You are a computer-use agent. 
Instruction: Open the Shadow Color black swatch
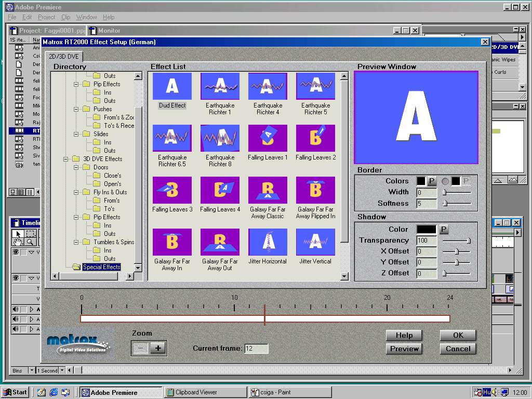click(x=426, y=230)
